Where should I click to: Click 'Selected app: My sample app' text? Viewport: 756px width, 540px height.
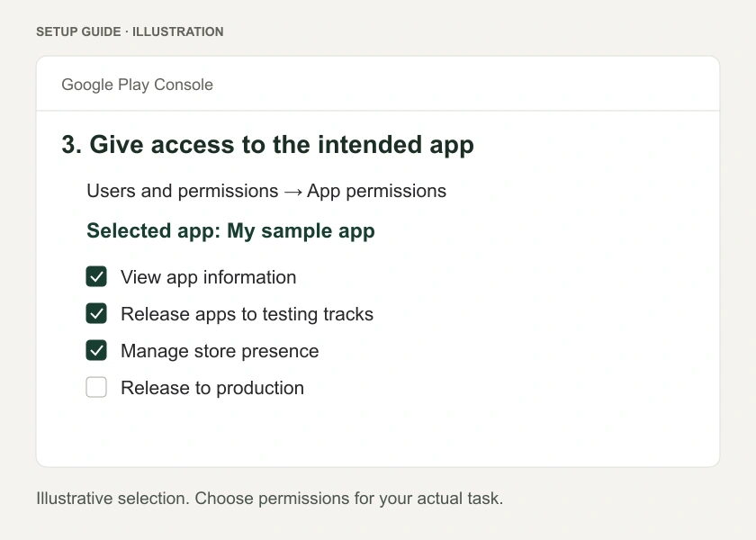230,231
